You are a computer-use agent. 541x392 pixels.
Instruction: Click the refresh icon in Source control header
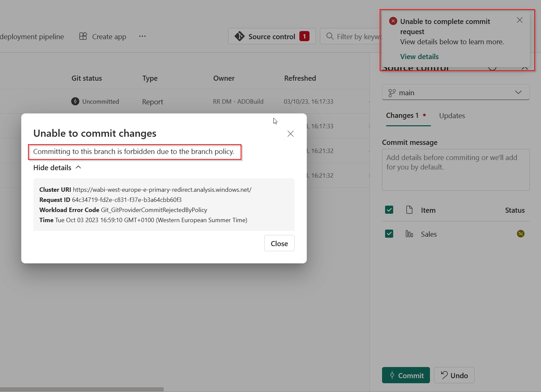(x=492, y=67)
